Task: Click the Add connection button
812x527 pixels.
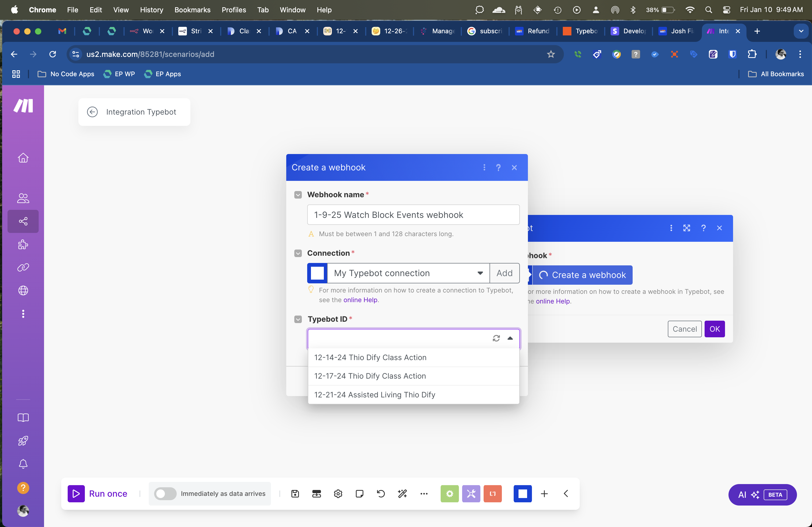Action: pyautogui.click(x=504, y=273)
